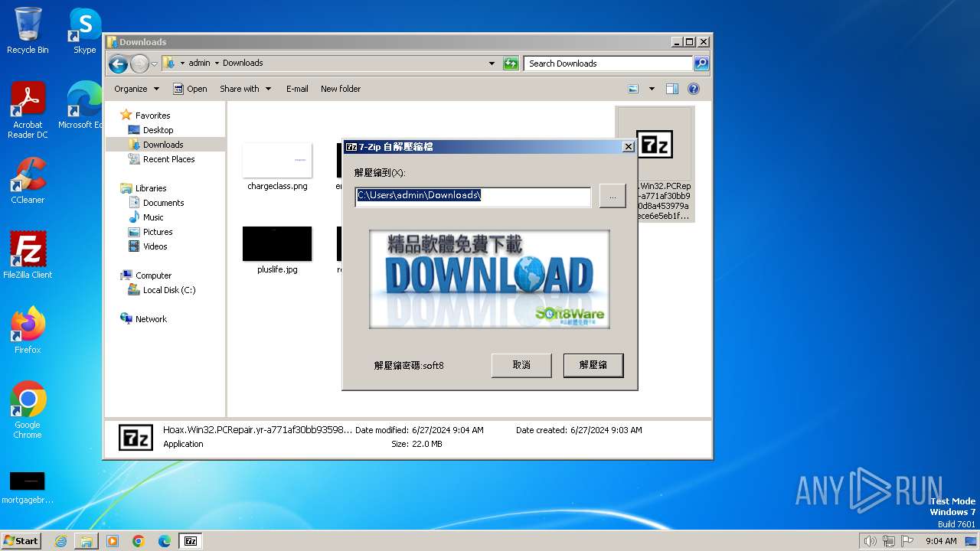This screenshot has height=551, width=980.
Task: Open Explorer help question mark icon
Action: 694,89
